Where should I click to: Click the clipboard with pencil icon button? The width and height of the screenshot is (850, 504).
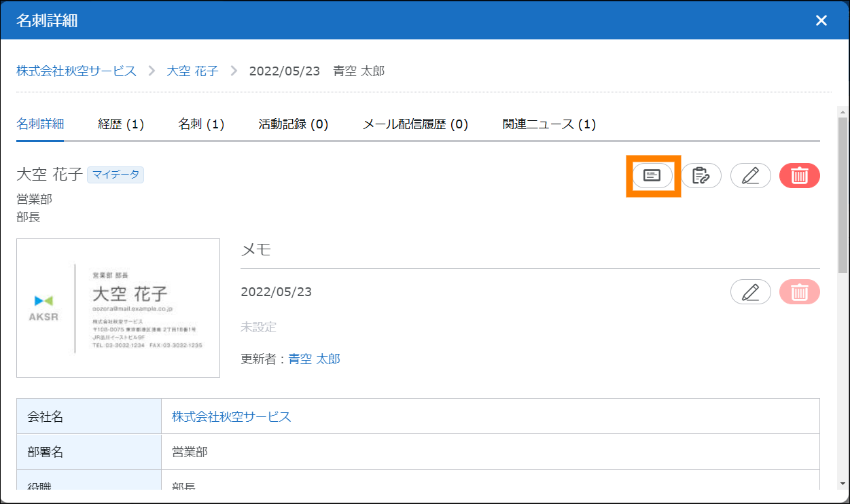pyautogui.click(x=701, y=176)
